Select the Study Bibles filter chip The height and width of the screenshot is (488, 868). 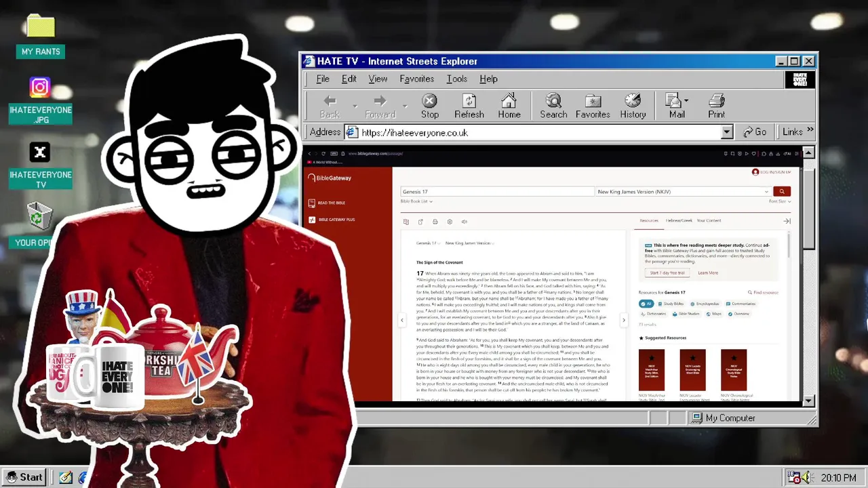pyautogui.click(x=671, y=304)
